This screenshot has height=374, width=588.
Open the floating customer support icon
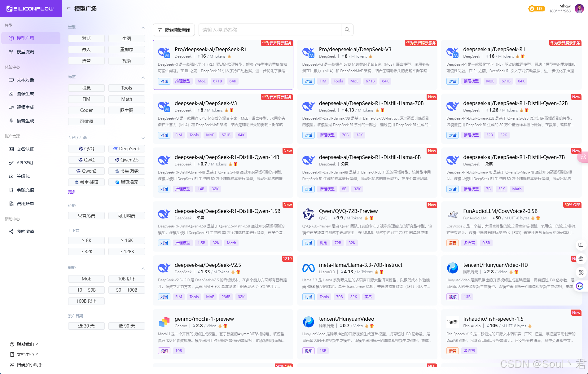point(581,259)
